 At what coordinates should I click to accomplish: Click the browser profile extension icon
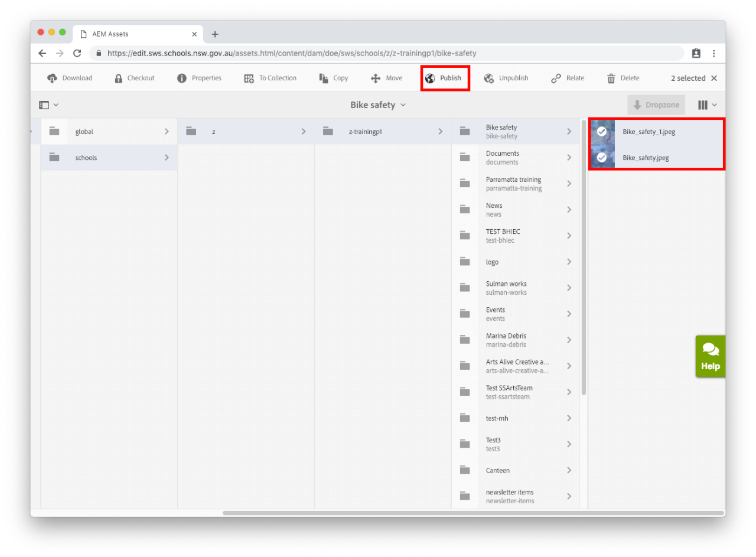click(696, 53)
